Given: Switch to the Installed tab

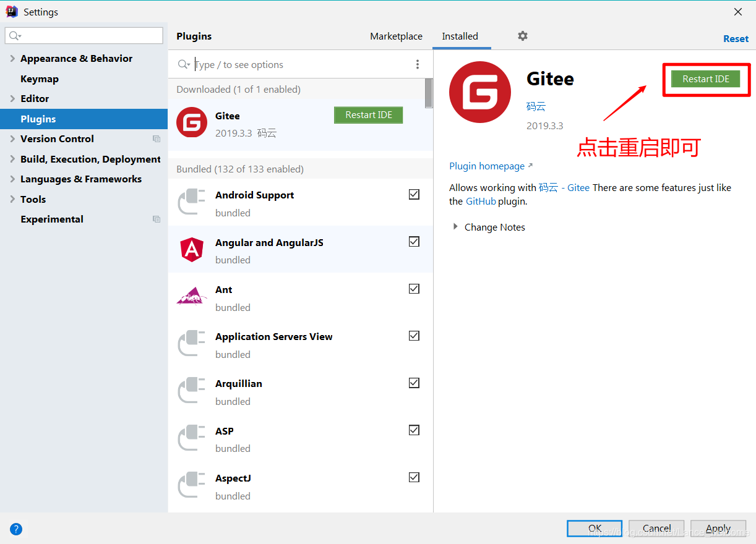Looking at the screenshot, I should [460, 36].
